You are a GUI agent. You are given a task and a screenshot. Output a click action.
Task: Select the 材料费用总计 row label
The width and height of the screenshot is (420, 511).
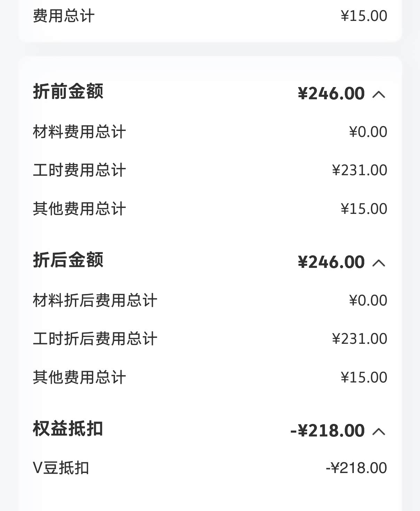[79, 132]
